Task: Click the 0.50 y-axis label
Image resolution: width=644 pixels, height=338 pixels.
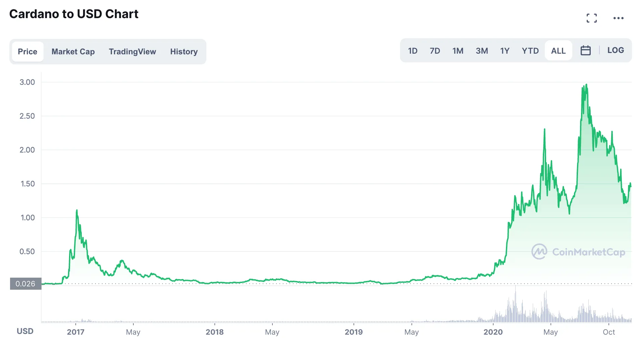Action: (x=27, y=251)
